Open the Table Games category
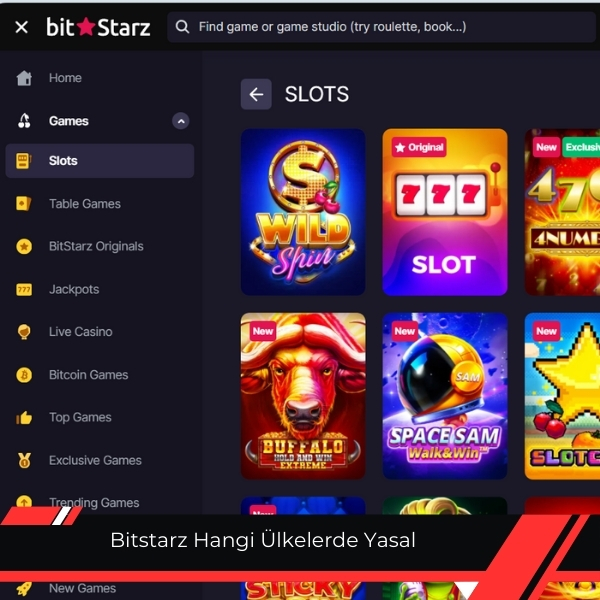Viewport: 600px width, 600px height. tap(85, 204)
